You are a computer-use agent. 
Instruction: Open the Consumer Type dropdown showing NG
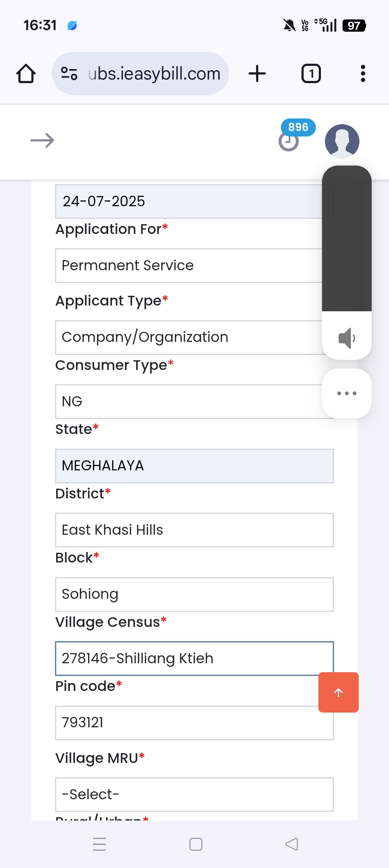point(187,402)
